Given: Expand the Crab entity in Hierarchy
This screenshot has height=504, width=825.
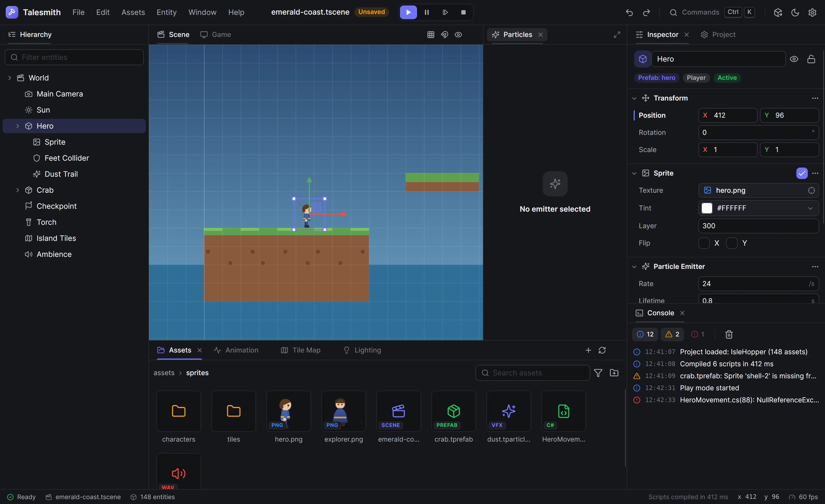Looking at the screenshot, I should 17,190.
